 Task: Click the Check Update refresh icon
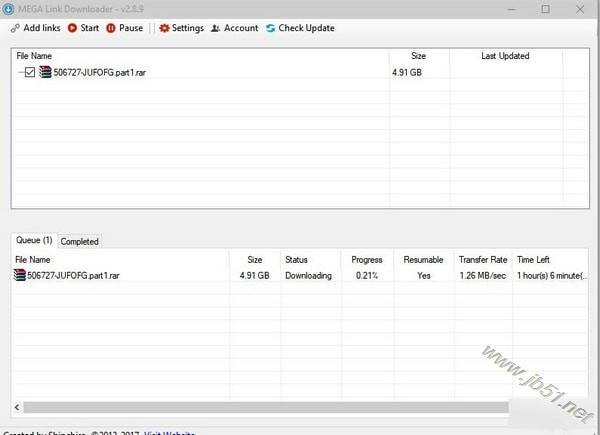click(271, 28)
